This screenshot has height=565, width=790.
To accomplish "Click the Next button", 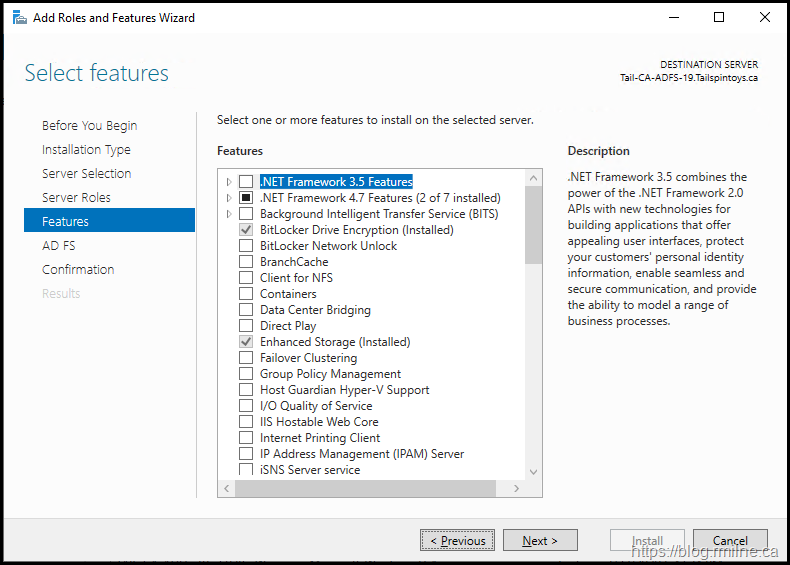I will [539, 540].
